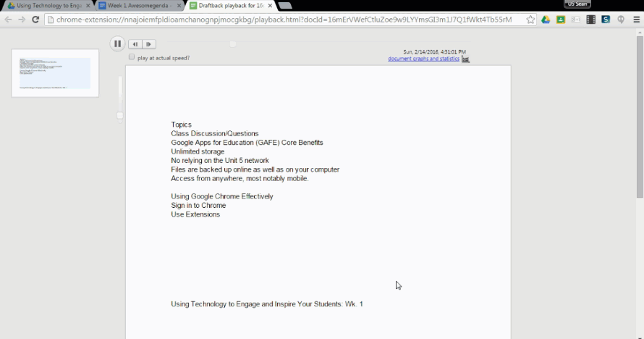Open the Chrome hamburger menu
The image size is (644, 339).
point(636,20)
